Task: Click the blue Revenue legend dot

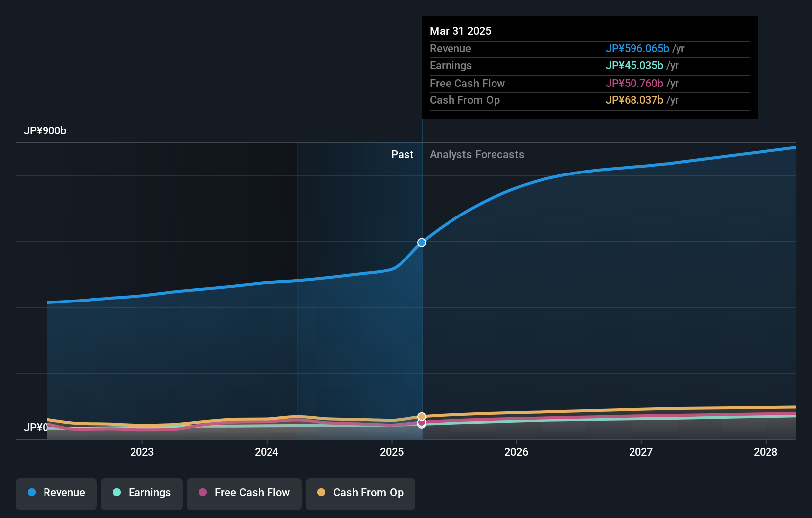Action: pyautogui.click(x=33, y=493)
